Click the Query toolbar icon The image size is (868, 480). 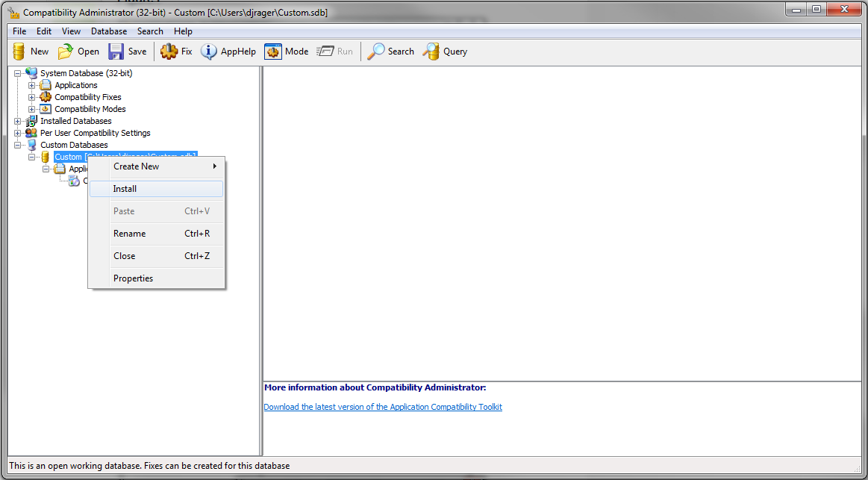[x=431, y=52]
